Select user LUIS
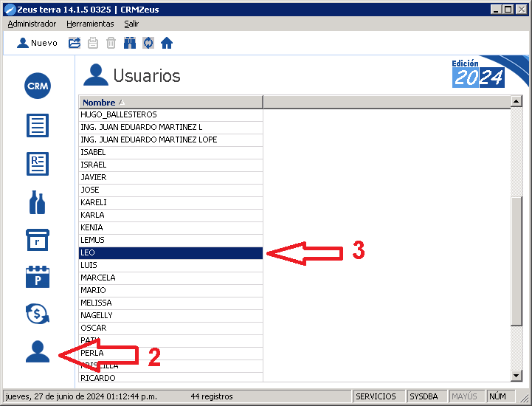Viewport: 532px width, 406px height. pyautogui.click(x=171, y=266)
